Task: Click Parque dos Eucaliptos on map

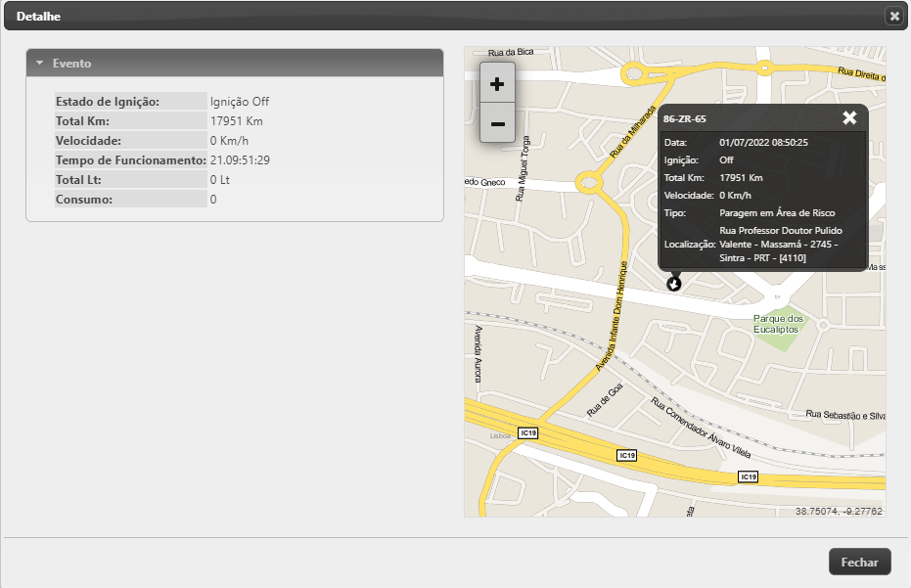Action: (778, 324)
